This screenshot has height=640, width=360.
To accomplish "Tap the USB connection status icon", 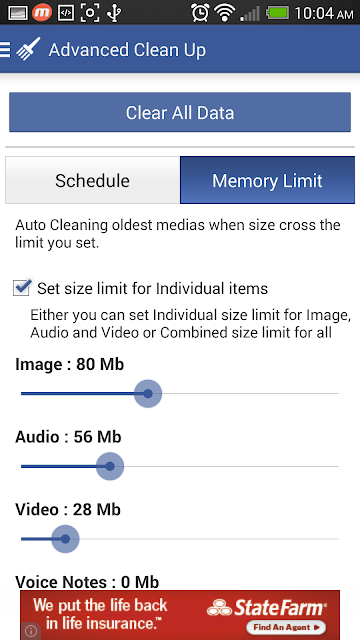I will click(114, 13).
